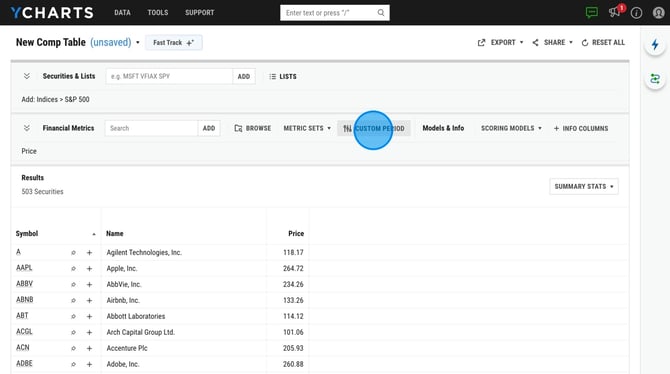
Task: Click plus icon for ACN row
Action: click(x=89, y=348)
